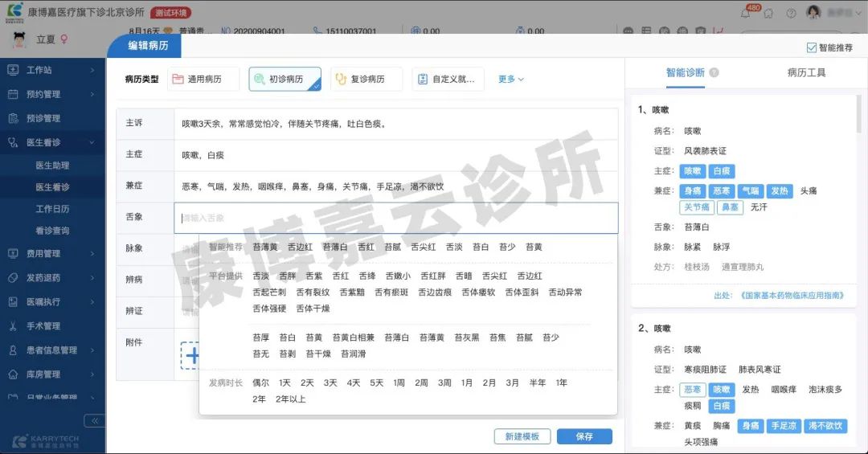Click the 手术管理 scissors icon
The image size is (868, 454).
pos(14,326)
